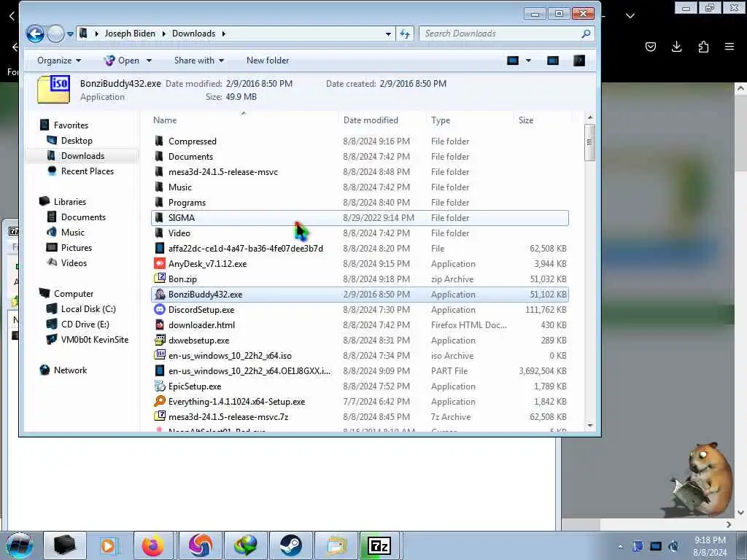Focus the Search Downloads field

[x=507, y=34]
